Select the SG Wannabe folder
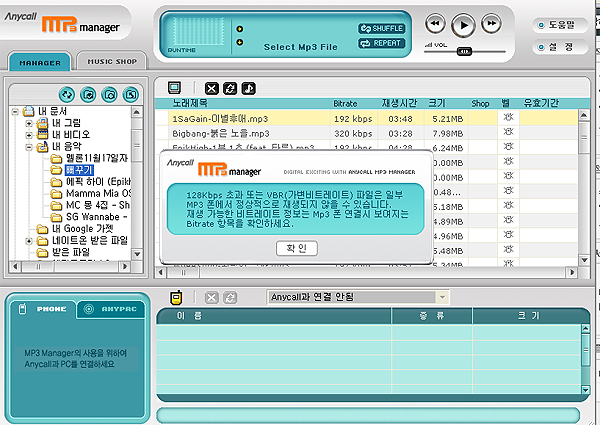Image resolution: width=600 pixels, height=425 pixels. pyautogui.click(x=96, y=217)
